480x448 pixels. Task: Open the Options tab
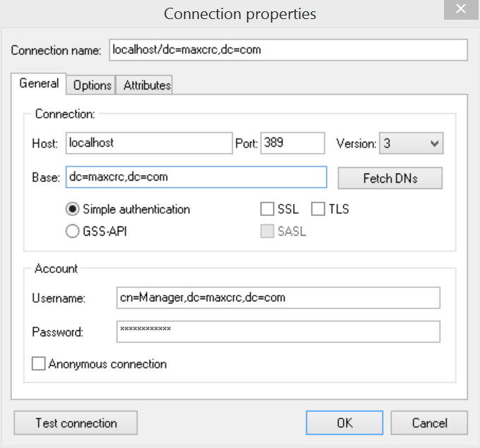coord(92,85)
